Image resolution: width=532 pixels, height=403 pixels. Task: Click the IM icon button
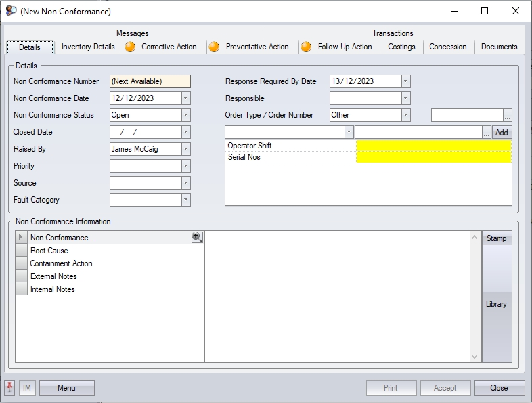[x=27, y=388]
